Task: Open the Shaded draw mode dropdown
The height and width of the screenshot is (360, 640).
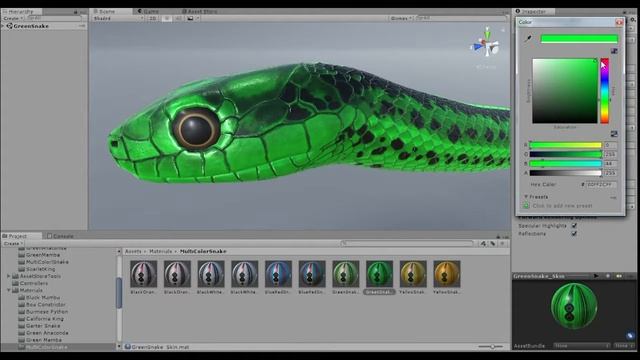Action: [118, 18]
